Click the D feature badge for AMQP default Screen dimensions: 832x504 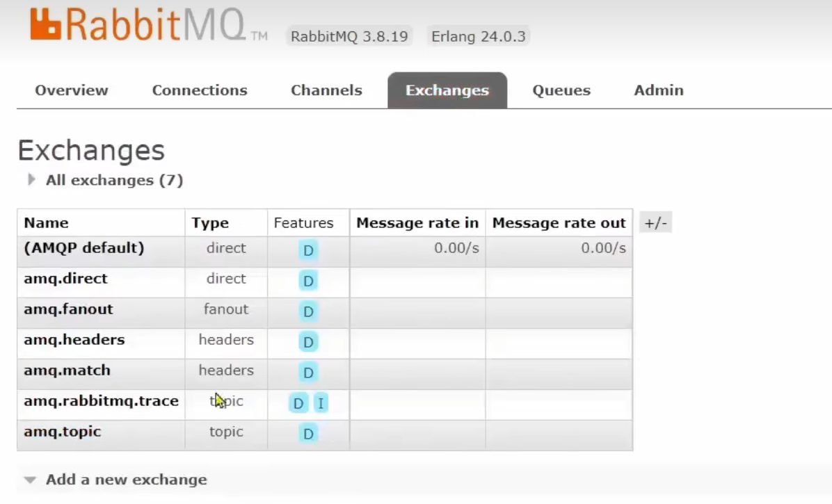pyautogui.click(x=307, y=250)
